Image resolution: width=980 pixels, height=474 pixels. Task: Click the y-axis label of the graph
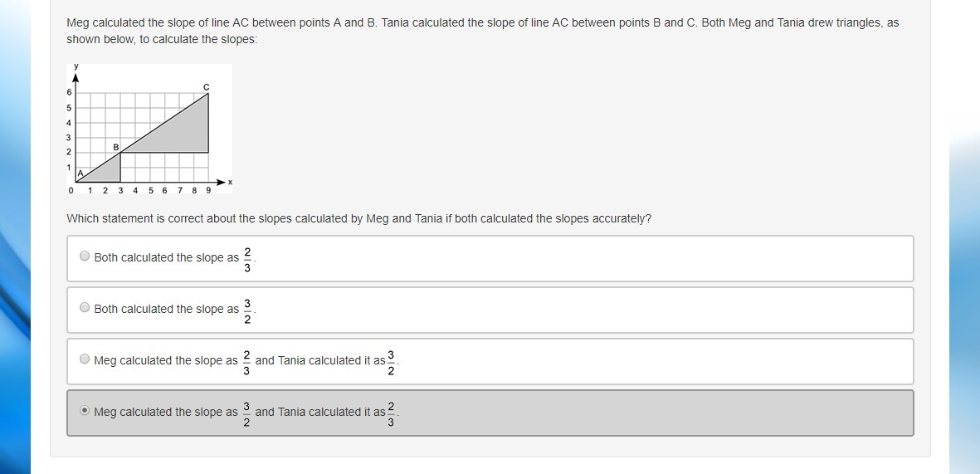76,66
